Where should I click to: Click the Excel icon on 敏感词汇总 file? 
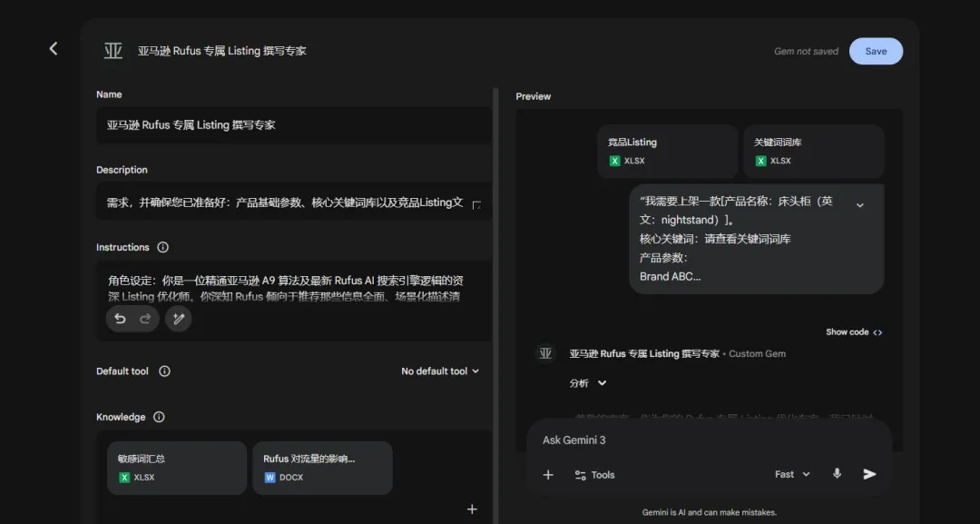(x=123, y=477)
